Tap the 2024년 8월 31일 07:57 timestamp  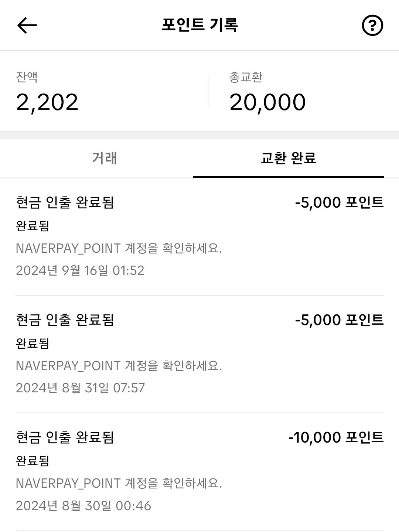pos(80,388)
